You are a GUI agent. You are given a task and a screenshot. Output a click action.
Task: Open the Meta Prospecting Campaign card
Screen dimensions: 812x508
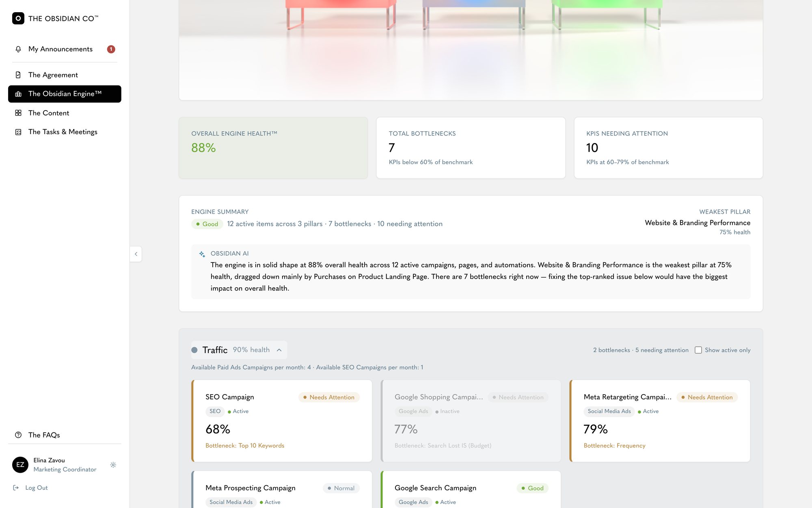(x=282, y=489)
